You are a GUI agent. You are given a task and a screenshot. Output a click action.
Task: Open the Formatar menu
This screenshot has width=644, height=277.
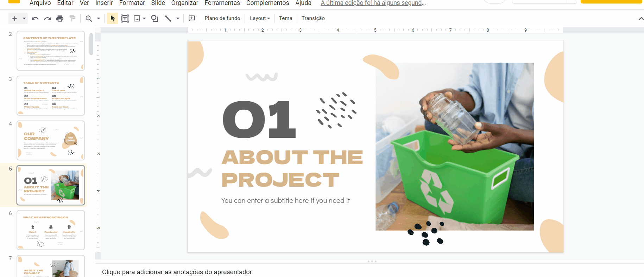point(132,3)
